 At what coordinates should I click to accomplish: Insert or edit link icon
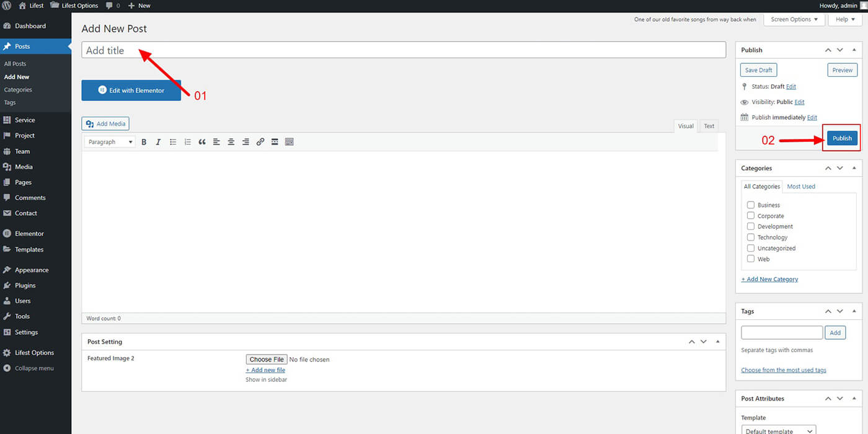point(260,142)
